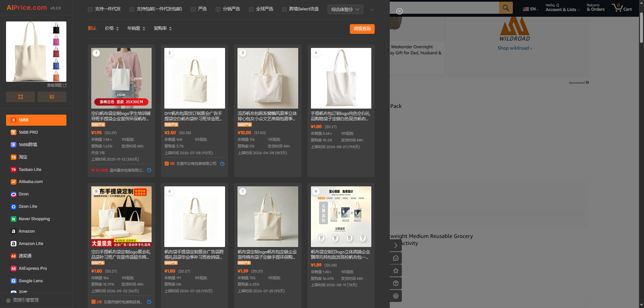Viewport: 644px width, 308px height.
Task: Open the EN language dropdown on Amazon
Action: pos(531,9)
